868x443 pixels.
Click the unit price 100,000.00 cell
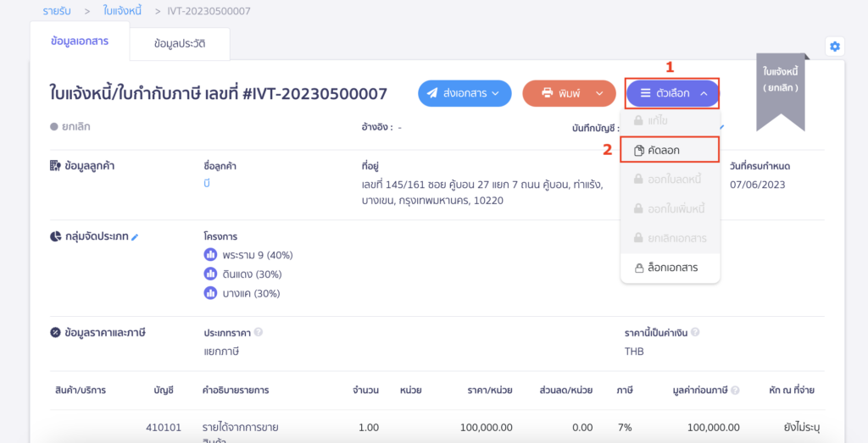coord(486,427)
